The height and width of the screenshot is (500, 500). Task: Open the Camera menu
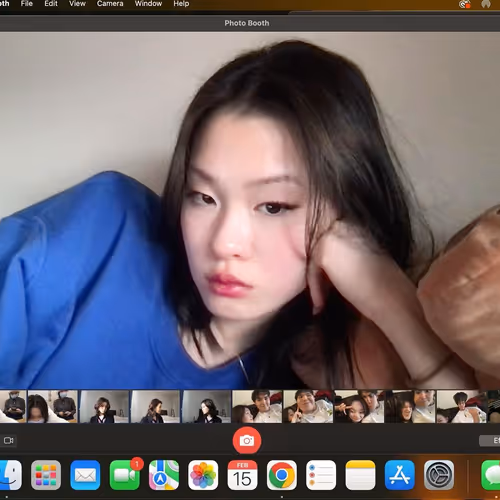tap(110, 4)
